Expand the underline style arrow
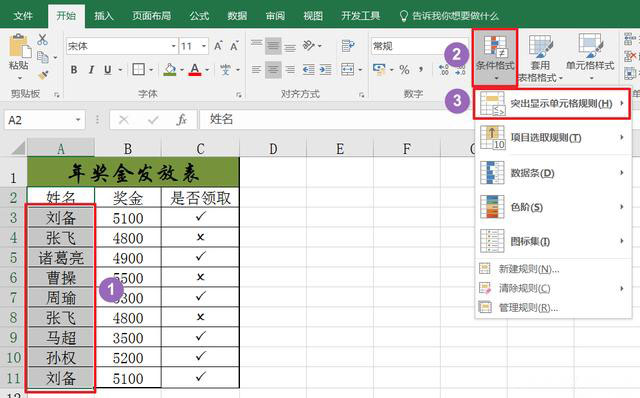The height and width of the screenshot is (398, 640). point(120,70)
